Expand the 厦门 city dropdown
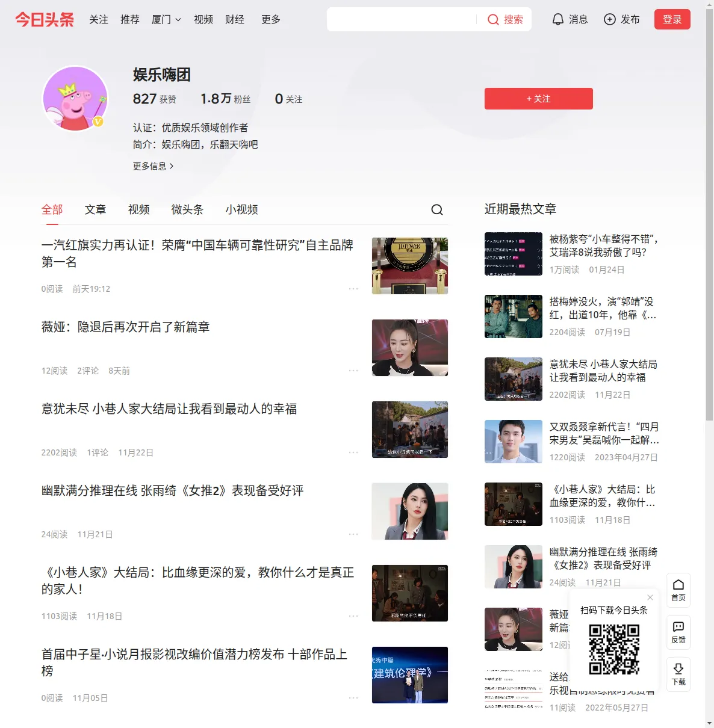Image resolution: width=714 pixels, height=728 pixels. click(x=166, y=19)
